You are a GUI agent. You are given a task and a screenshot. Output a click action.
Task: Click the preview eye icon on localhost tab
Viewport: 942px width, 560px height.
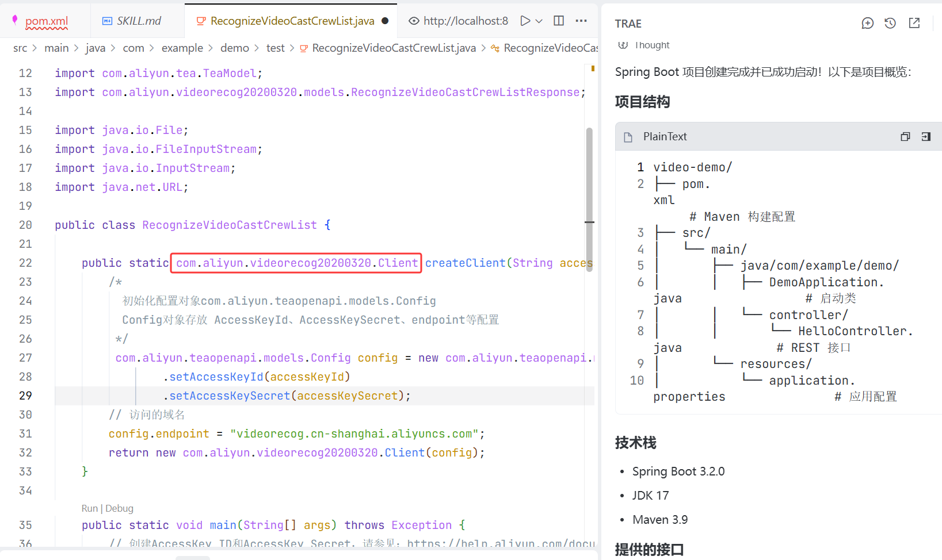(x=414, y=21)
